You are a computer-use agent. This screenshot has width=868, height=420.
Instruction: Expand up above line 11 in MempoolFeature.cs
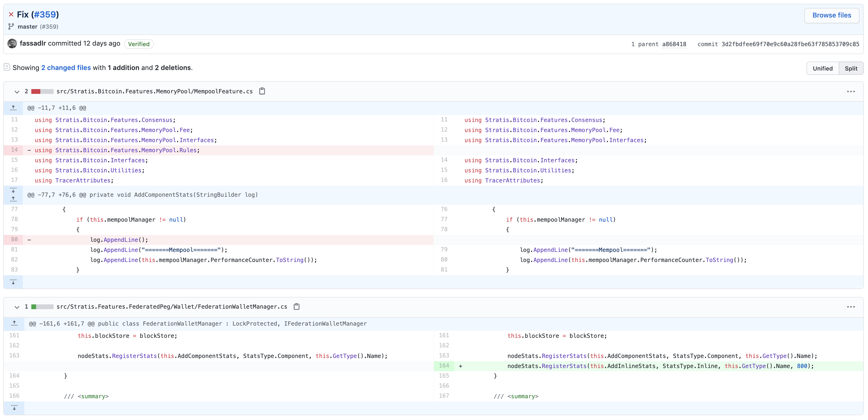[13, 108]
